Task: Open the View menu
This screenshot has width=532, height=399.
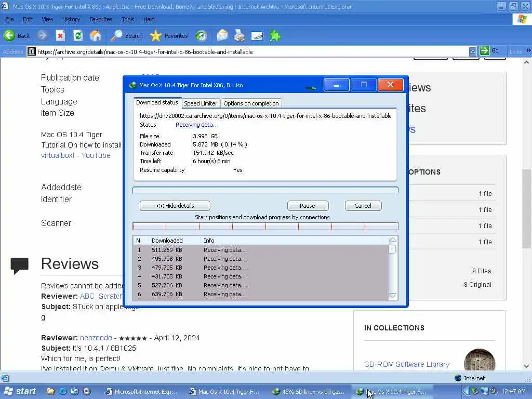Action: click(47, 19)
